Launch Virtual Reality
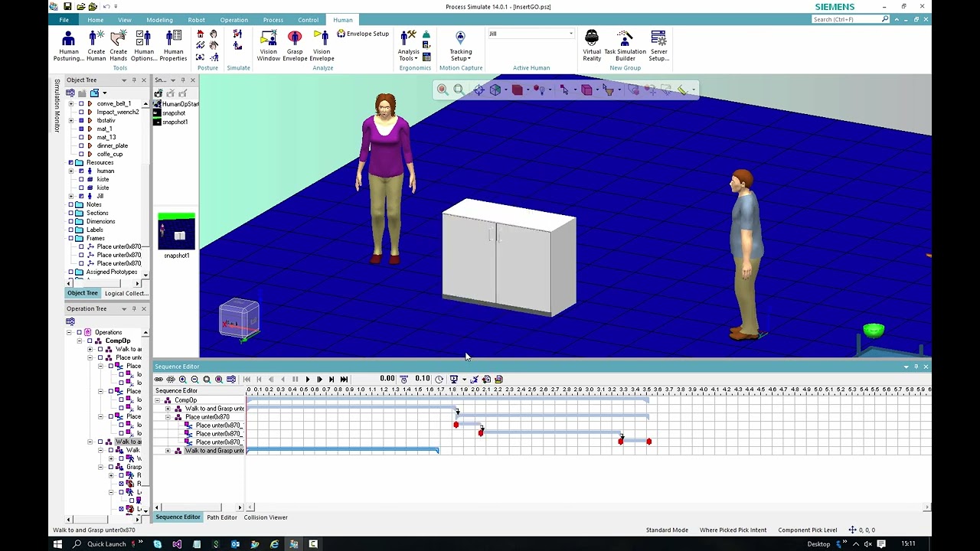The image size is (980, 551). pos(592,46)
